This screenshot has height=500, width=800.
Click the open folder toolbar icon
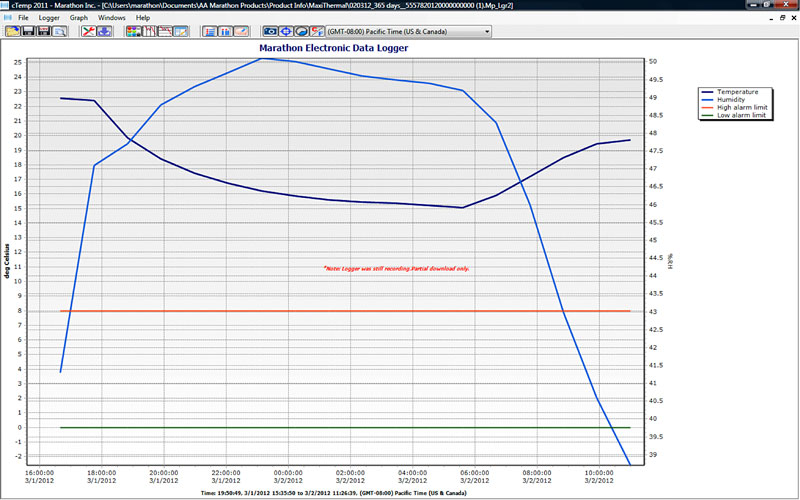pos(13,32)
